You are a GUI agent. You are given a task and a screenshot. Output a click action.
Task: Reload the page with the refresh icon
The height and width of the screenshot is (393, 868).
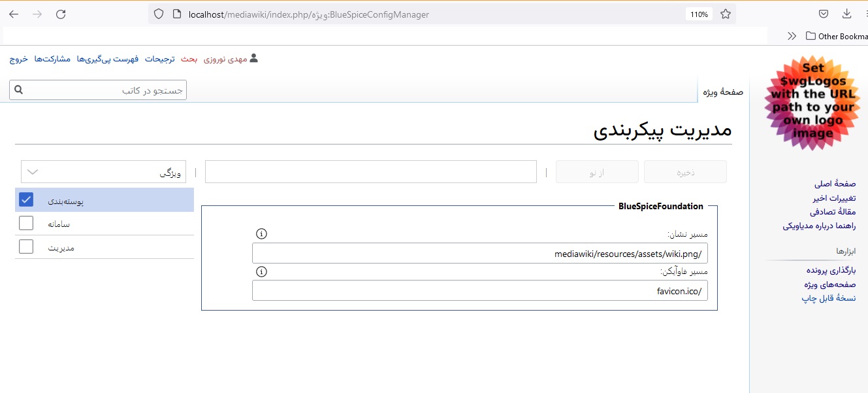pyautogui.click(x=61, y=14)
